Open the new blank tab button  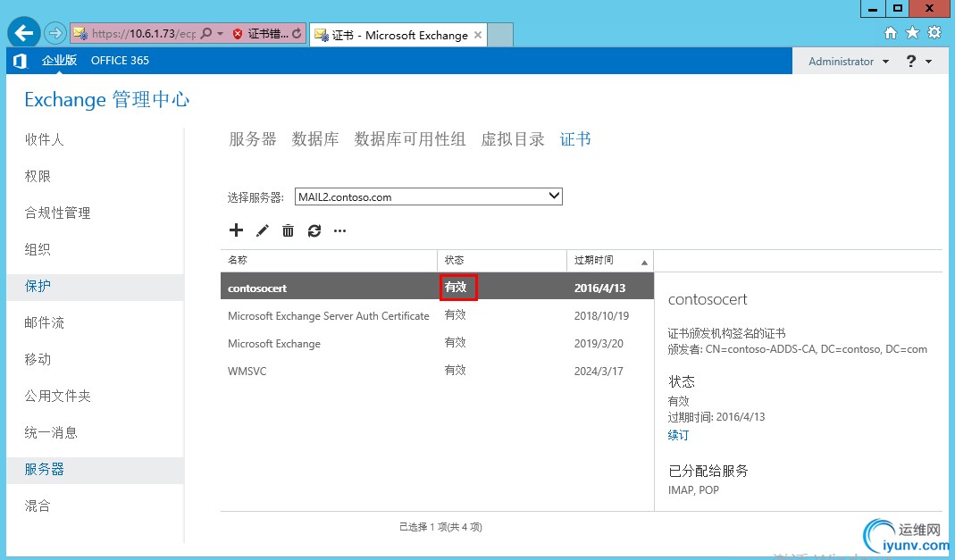[500, 35]
